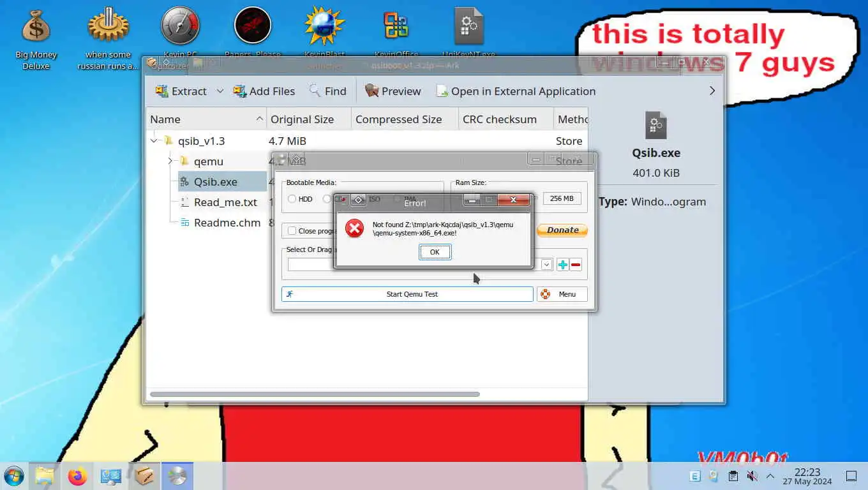The height and width of the screenshot is (490, 868).
Task: Click the Find magnifier in Ark
Action: click(x=315, y=91)
